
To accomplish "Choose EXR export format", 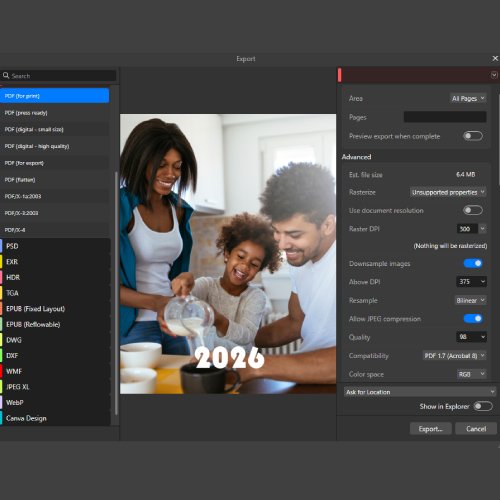I will [x=55, y=262].
